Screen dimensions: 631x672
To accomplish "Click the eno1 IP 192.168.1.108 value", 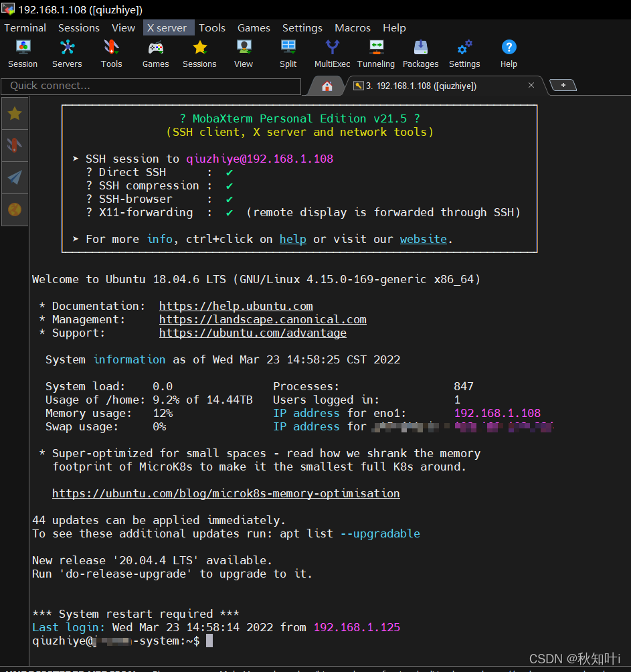I will click(497, 413).
